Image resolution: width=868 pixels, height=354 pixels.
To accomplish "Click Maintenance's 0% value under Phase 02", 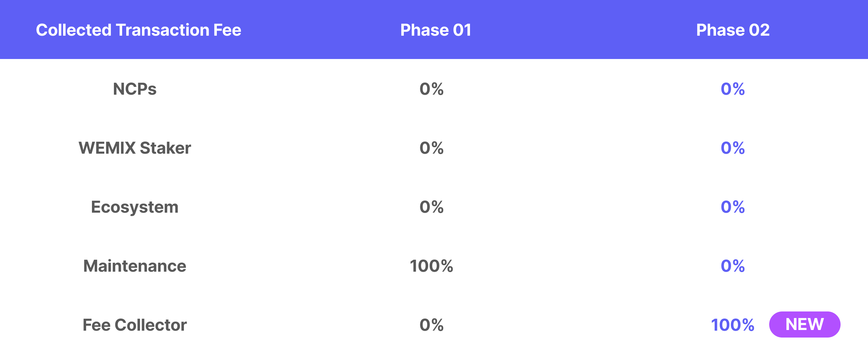I will click(733, 266).
